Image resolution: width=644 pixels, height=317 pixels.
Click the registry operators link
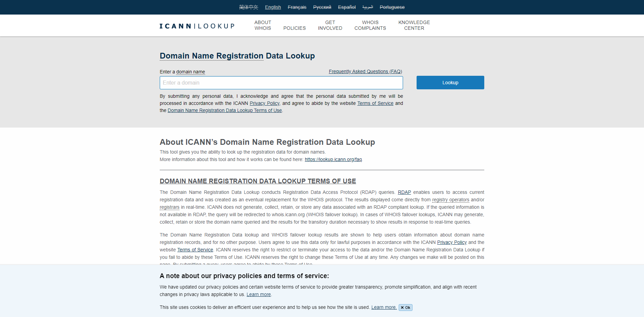tap(451, 200)
